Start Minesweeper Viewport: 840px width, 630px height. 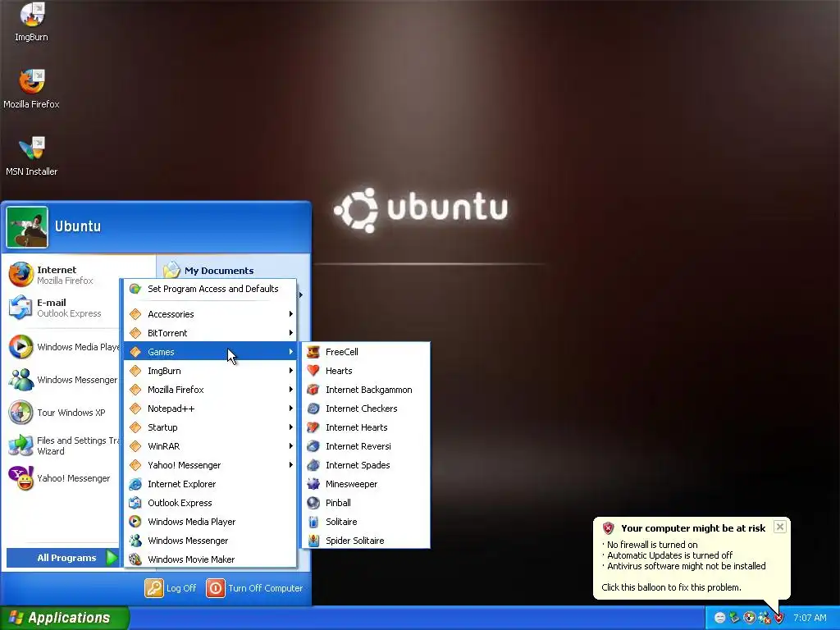(x=366, y=484)
